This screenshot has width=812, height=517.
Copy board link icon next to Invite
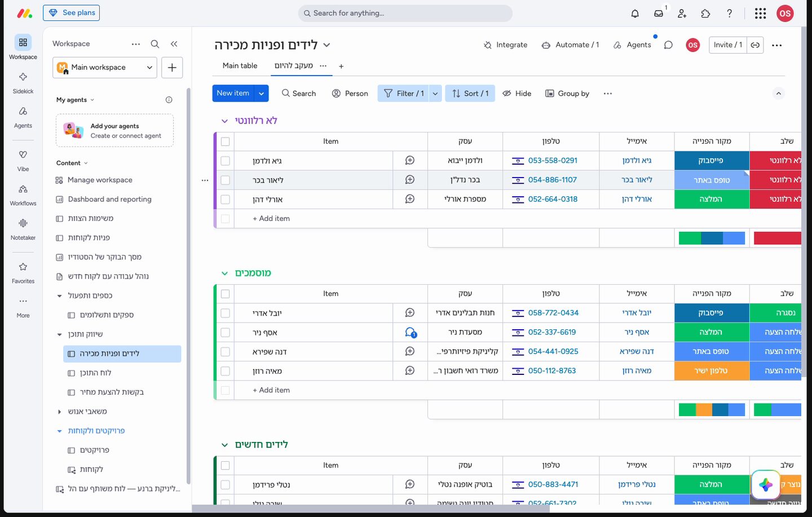pos(756,45)
